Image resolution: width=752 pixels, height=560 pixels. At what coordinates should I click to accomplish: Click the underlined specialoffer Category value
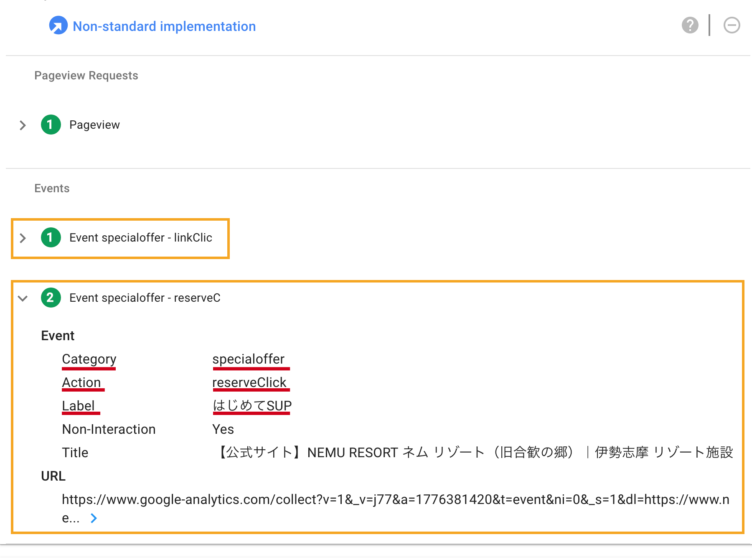point(250,359)
